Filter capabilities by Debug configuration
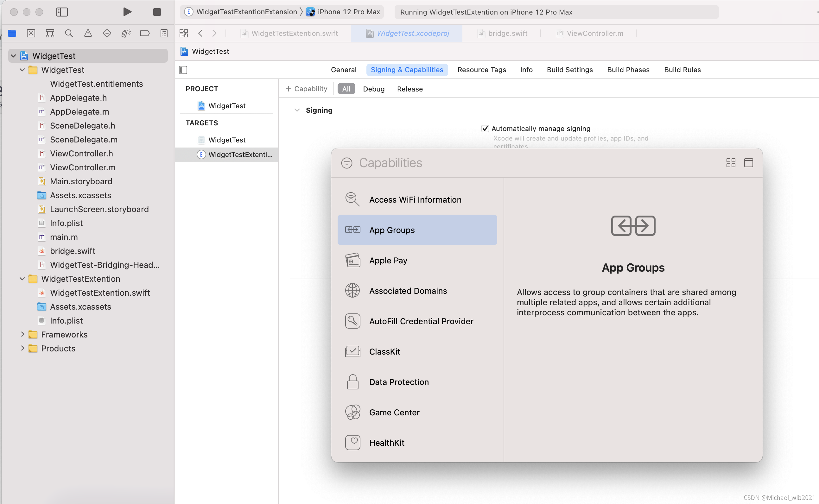Screen dimensions: 819x504 coord(374,89)
